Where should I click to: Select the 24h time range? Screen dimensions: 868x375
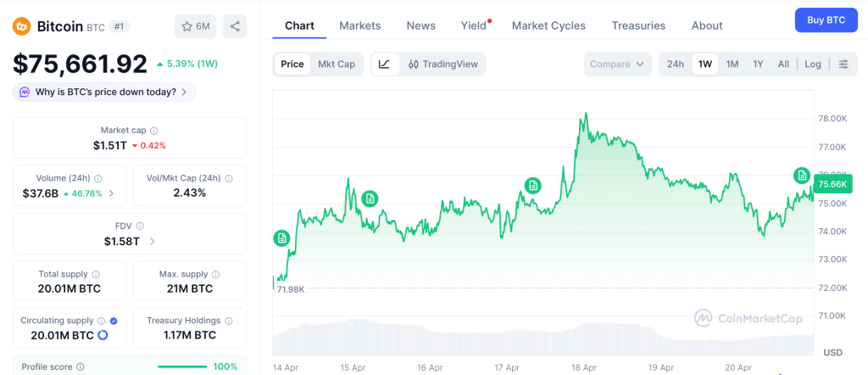coord(676,64)
